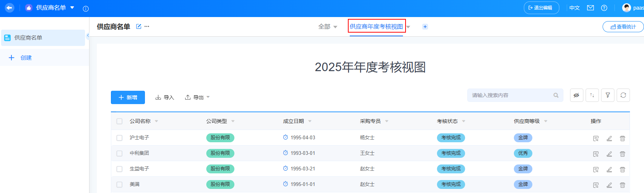Switch language via 中文
Screen dimensions: 644x193
coord(574,8)
